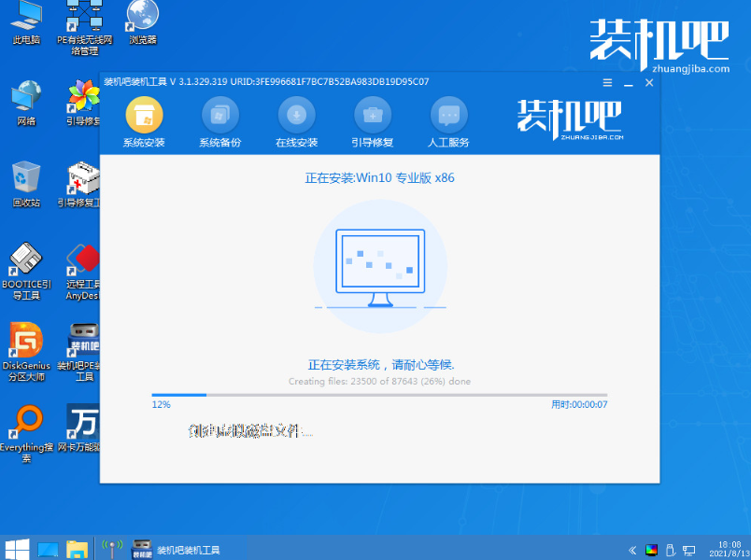751x560 pixels.
Task: Open the 浏览器 browser from desktop
Action: pos(140,17)
